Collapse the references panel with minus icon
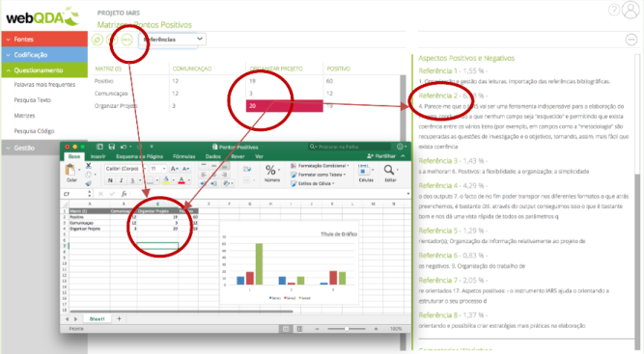 pyautogui.click(x=630, y=40)
